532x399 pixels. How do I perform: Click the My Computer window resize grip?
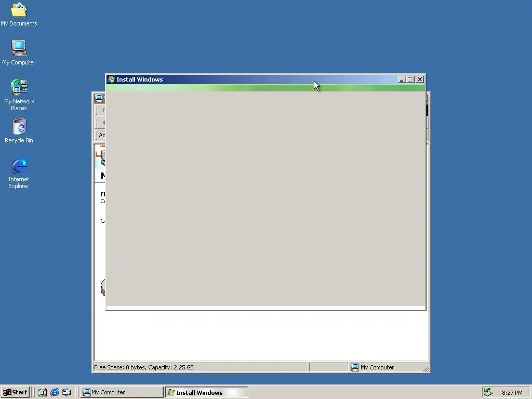[x=426, y=368]
